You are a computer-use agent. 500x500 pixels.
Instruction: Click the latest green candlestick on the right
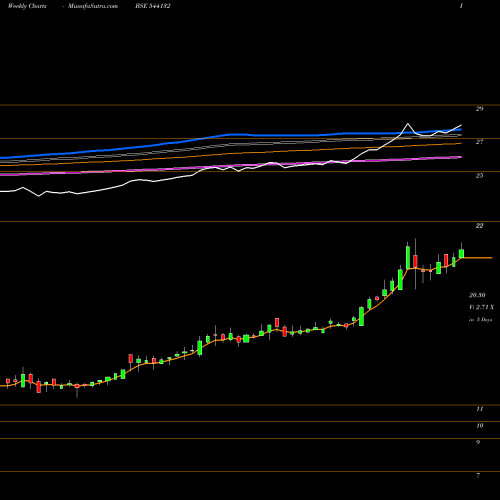click(461, 253)
